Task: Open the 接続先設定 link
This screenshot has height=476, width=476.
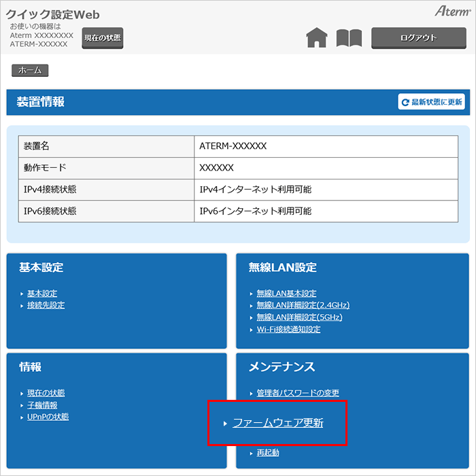Action: click(x=46, y=305)
